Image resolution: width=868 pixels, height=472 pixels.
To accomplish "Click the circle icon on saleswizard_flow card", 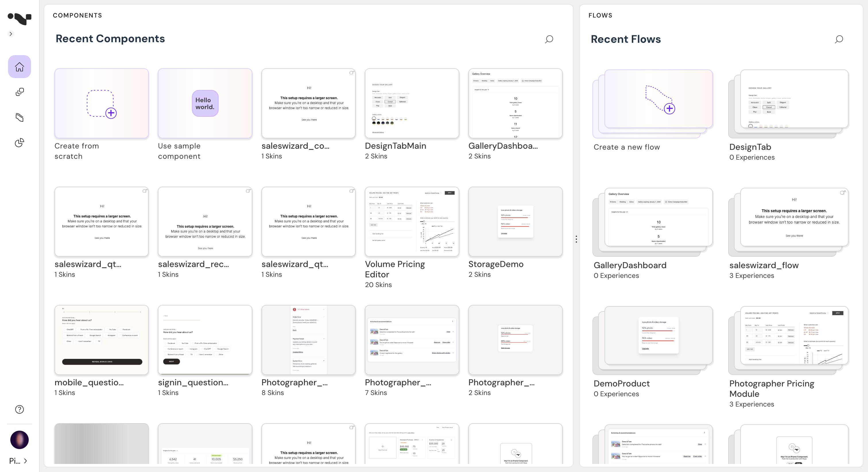I will tap(842, 193).
